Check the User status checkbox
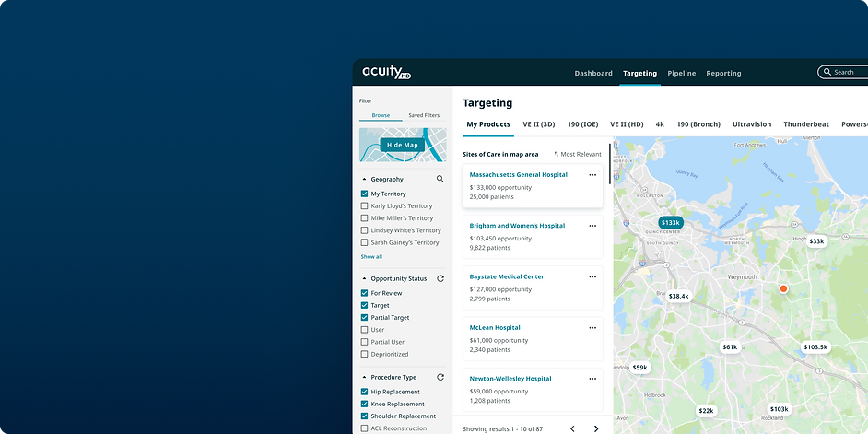This screenshot has height=434, width=868. tap(364, 329)
